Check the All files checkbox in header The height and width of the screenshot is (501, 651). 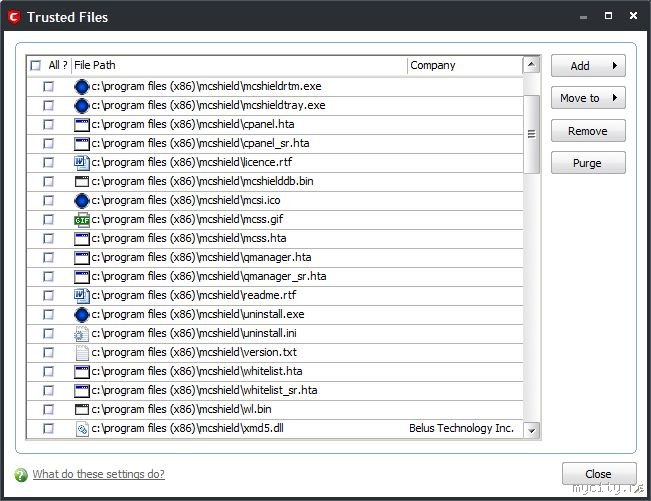36,66
